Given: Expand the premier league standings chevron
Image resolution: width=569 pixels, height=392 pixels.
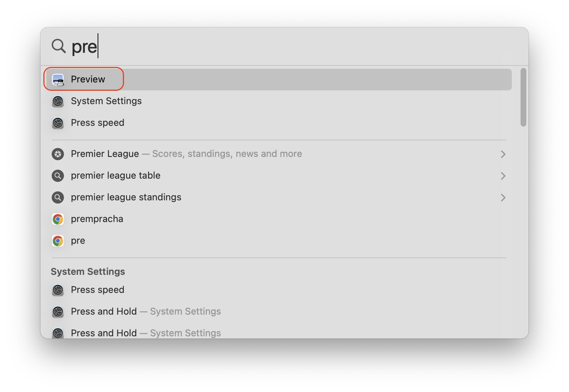Looking at the screenshot, I should (x=503, y=197).
